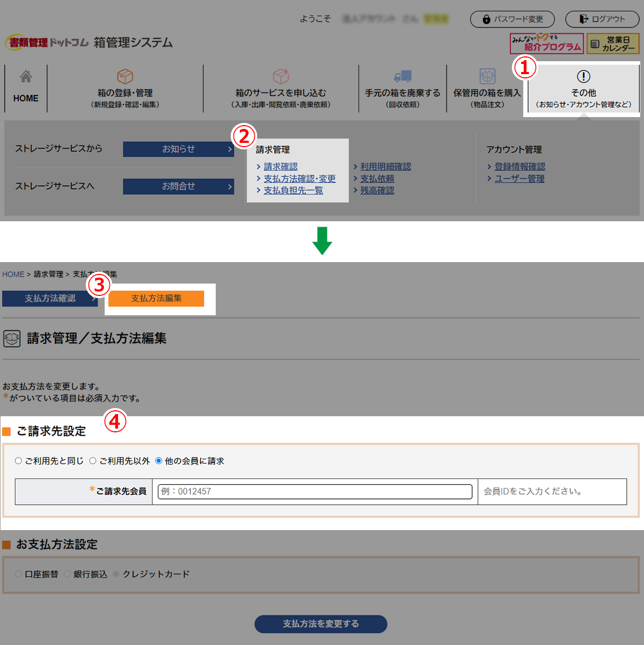644x645 pixels.
Task: Open the box registration and management icon
Action: coord(125,76)
